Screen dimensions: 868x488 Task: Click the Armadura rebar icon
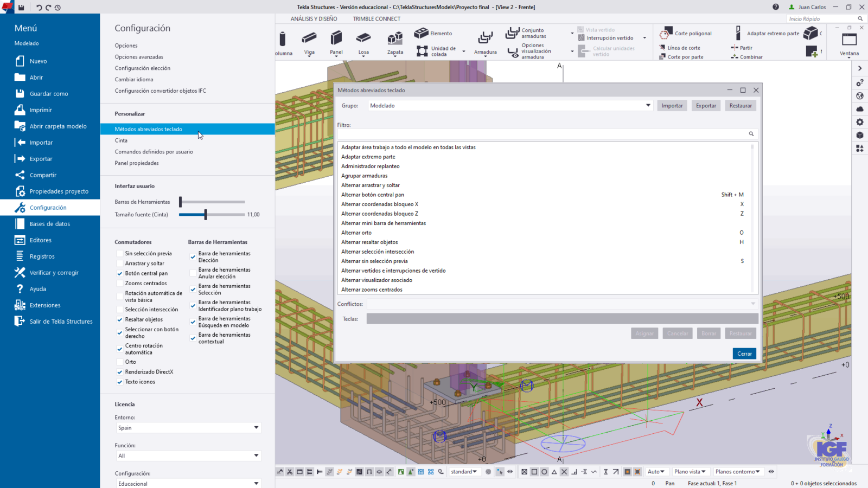[485, 38]
